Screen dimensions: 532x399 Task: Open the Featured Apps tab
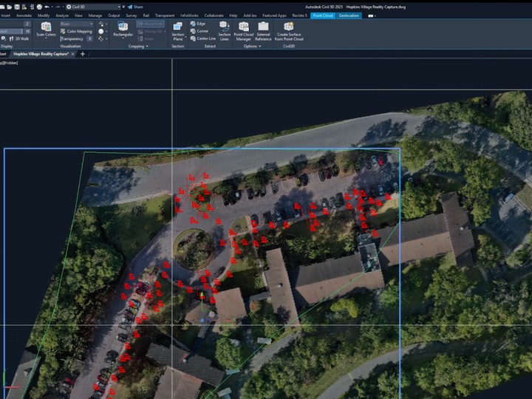pos(274,16)
